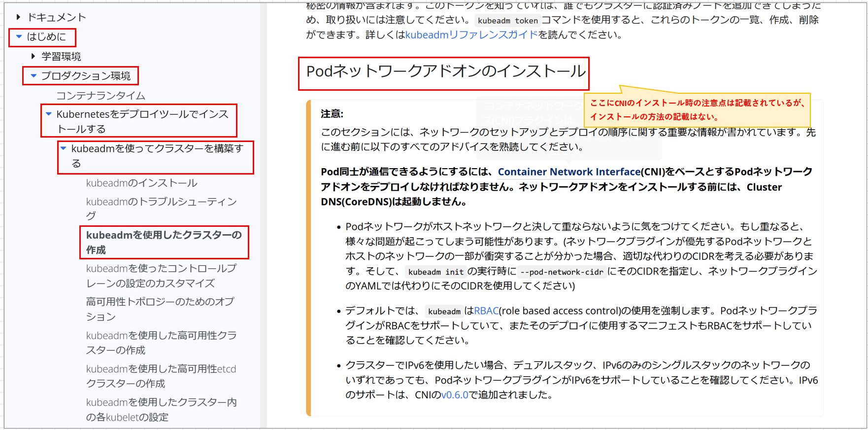868x430 pixels.
Task: Open はじめに in sidebar
Action: coord(46,36)
